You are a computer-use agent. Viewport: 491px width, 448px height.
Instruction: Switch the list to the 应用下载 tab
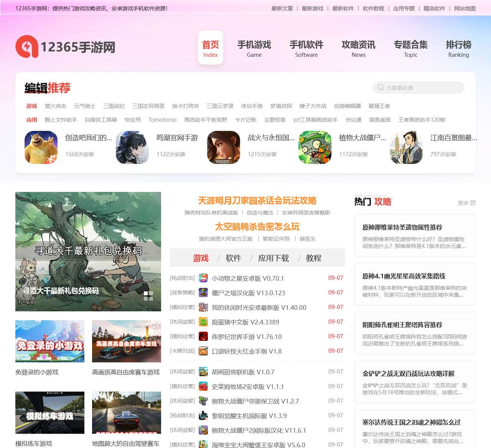274,258
